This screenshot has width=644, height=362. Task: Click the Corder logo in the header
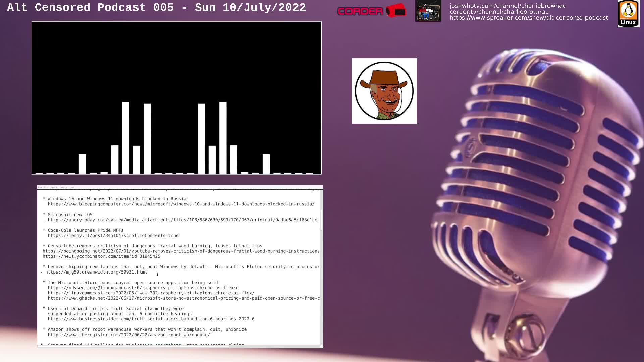(372, 11)
